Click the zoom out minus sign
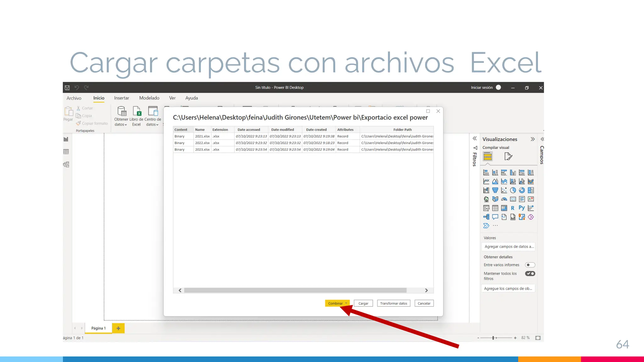Screen dimensions: 644x362 point(478,338)
